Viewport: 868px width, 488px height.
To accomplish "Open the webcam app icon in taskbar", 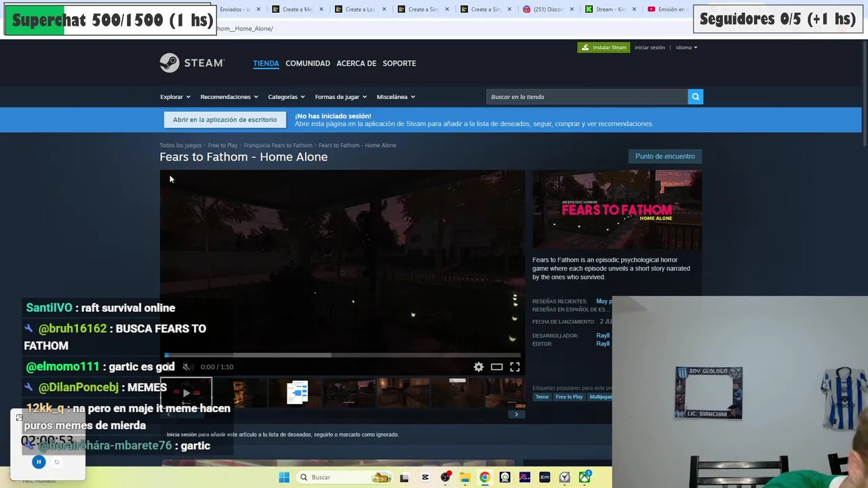I will pos(505,477).
